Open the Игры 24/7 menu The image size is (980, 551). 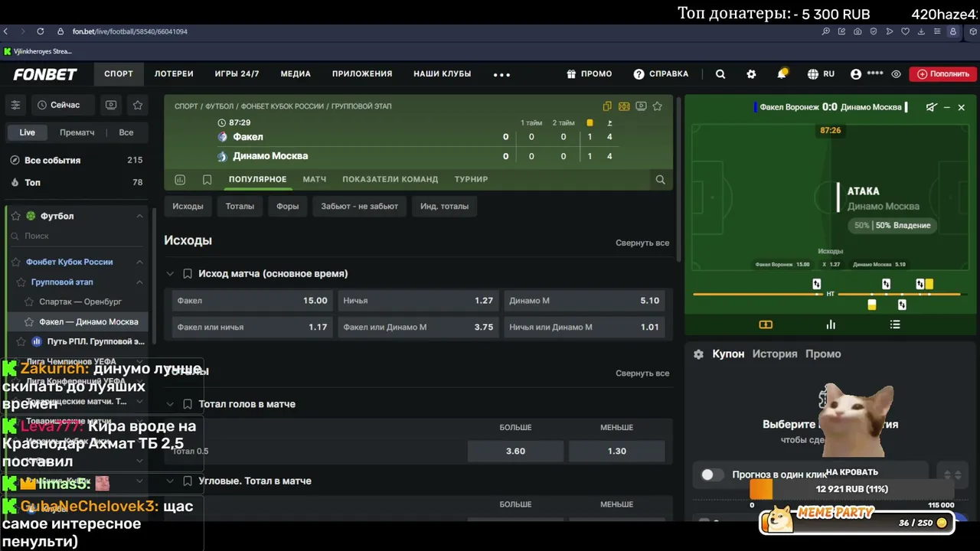click(237, 74)
